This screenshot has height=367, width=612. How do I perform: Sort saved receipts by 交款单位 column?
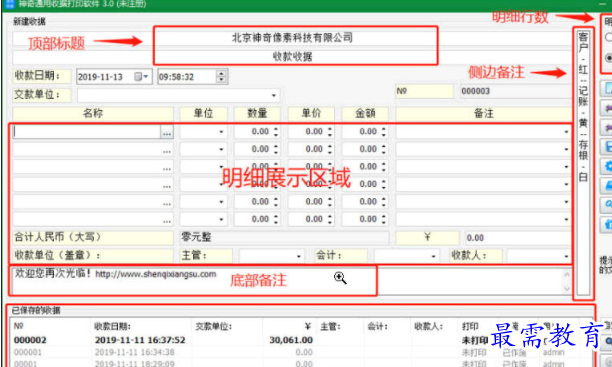(213, 326)
